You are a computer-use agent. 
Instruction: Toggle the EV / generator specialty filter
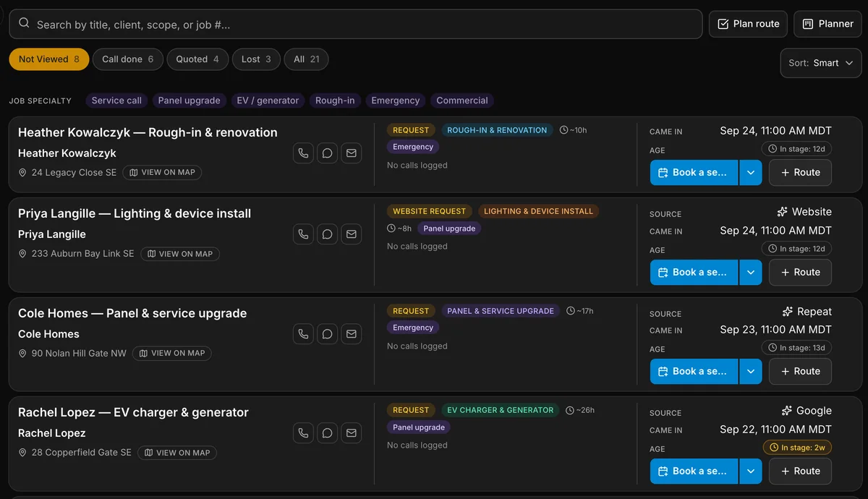(268, 101)
